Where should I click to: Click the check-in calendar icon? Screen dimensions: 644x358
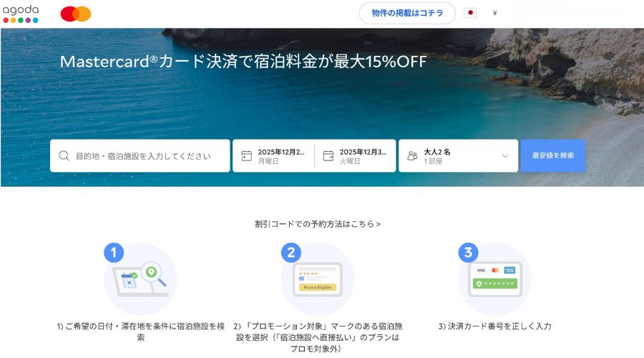coord(246,156)
